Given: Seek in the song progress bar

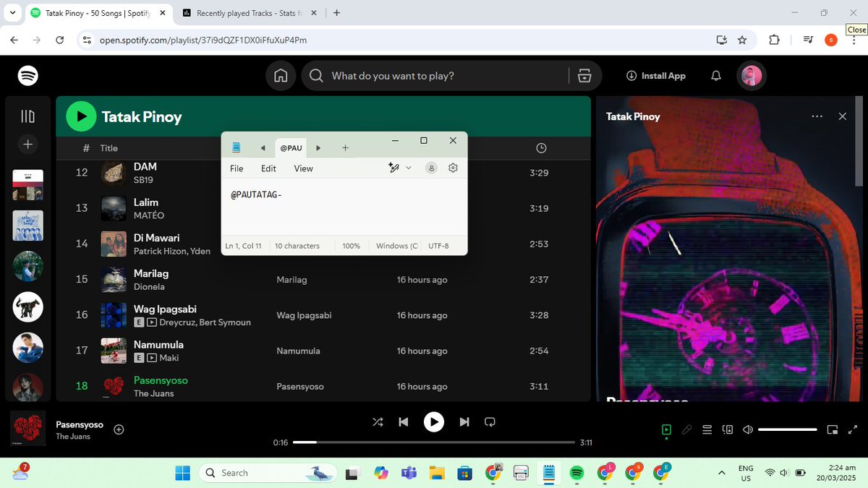Looking at the screenshot, I should pos(434,442).
